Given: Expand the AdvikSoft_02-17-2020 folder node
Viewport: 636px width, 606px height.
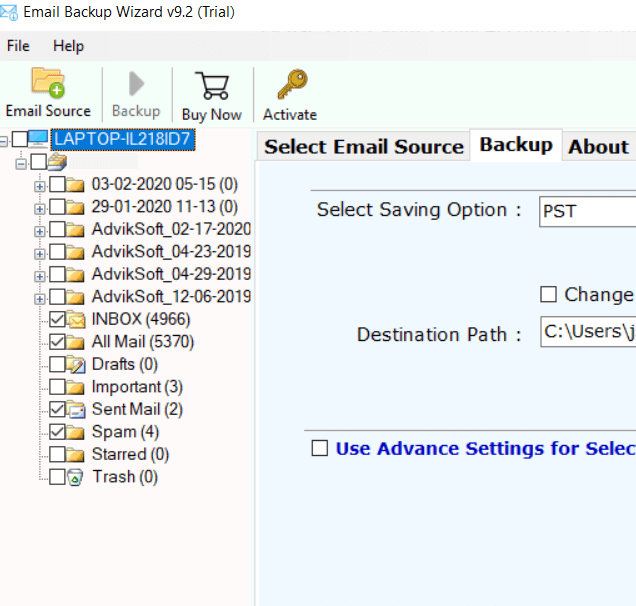Looking at the screenshot, I should coord(39,232).
